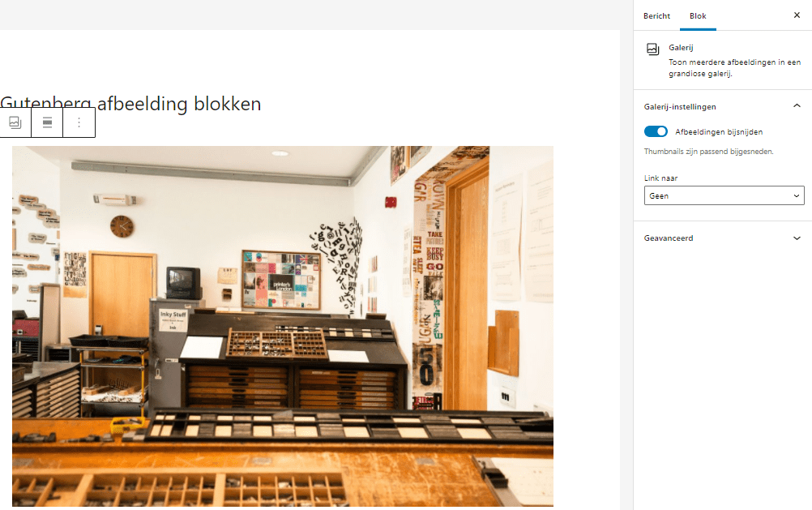Open the alignment options in block toolbar

47,122
